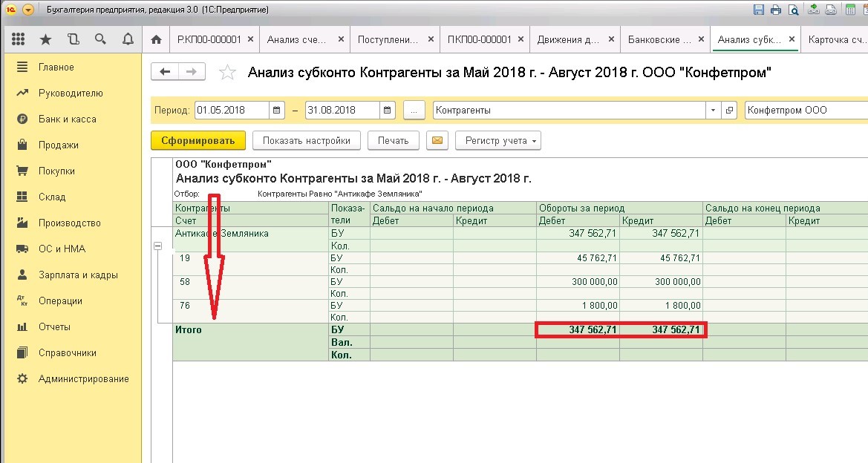Viewport: 868px width, 463px height.
Task: Open the history scroll icon
Action: coord(72,38)
